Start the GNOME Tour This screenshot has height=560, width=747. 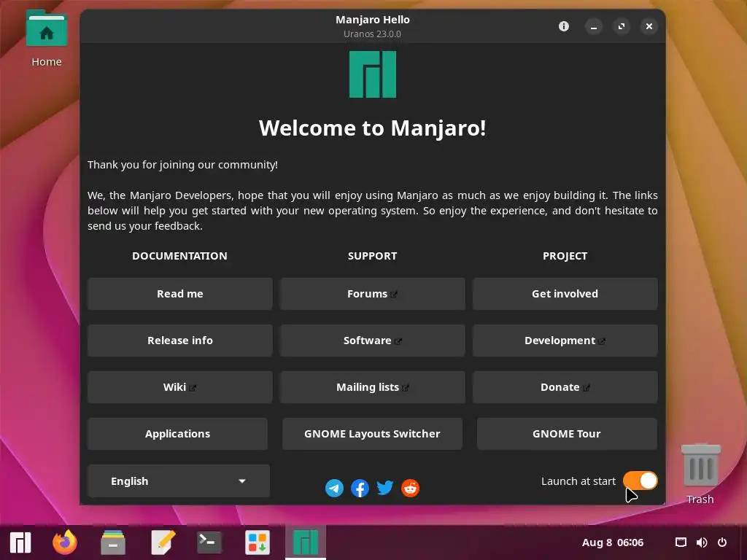point(567,434)
